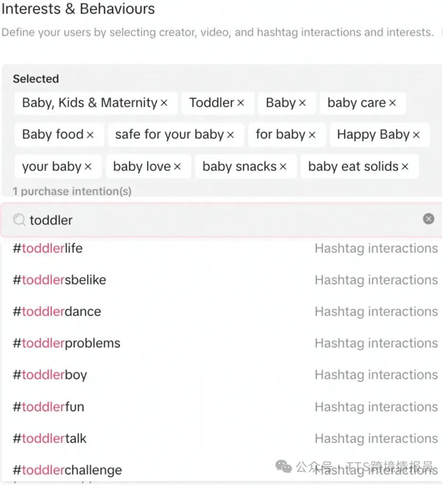Remove the Toddler selected tag
This screenshot has width=448, height=485.
coord(241,103)
